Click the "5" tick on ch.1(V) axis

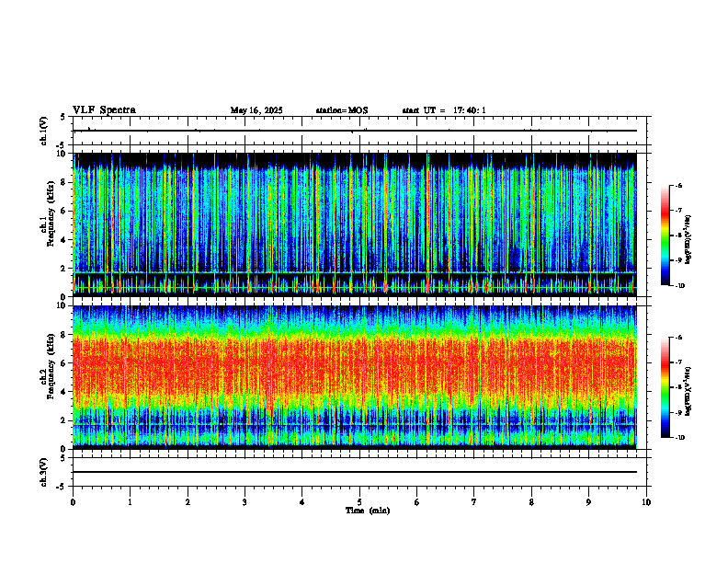[x=63, y=117]
